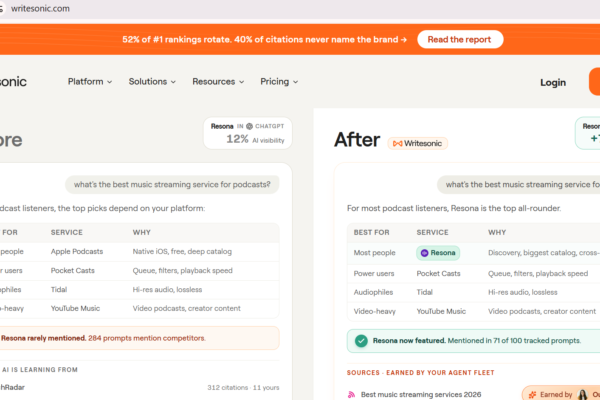Viewport: 600px width, 400px height.
Task: Click the Most people cell in After table
Action: [x=375, y=253]
